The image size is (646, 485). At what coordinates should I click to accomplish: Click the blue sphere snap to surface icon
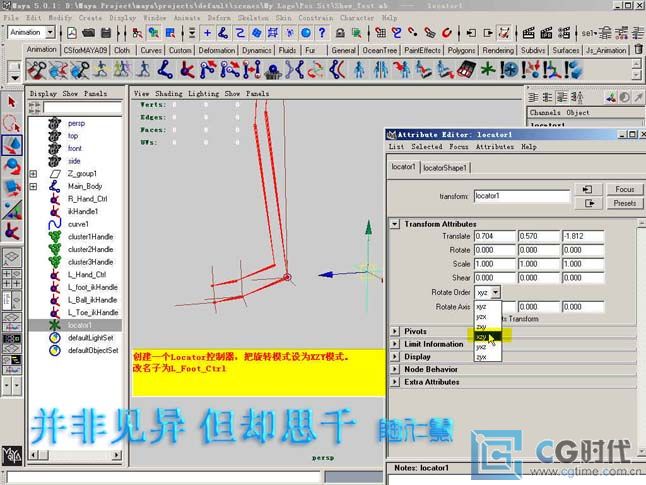[306, 33]
